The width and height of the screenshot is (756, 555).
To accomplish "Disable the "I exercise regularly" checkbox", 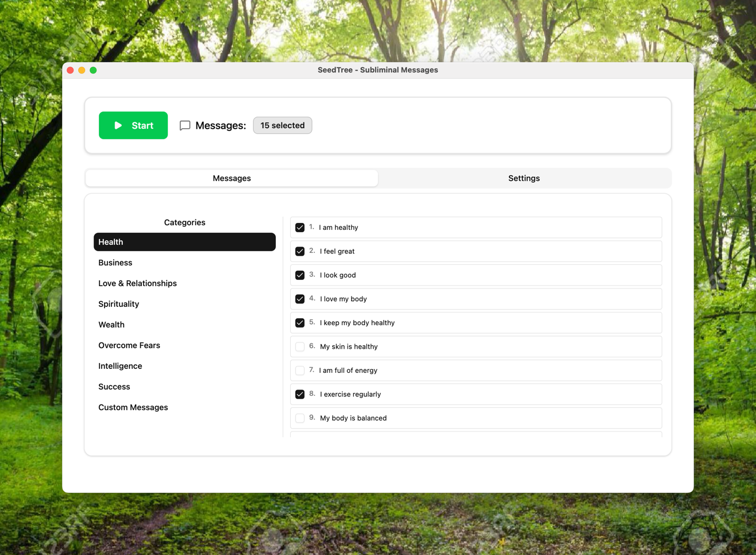I will (x=300, y=394).
